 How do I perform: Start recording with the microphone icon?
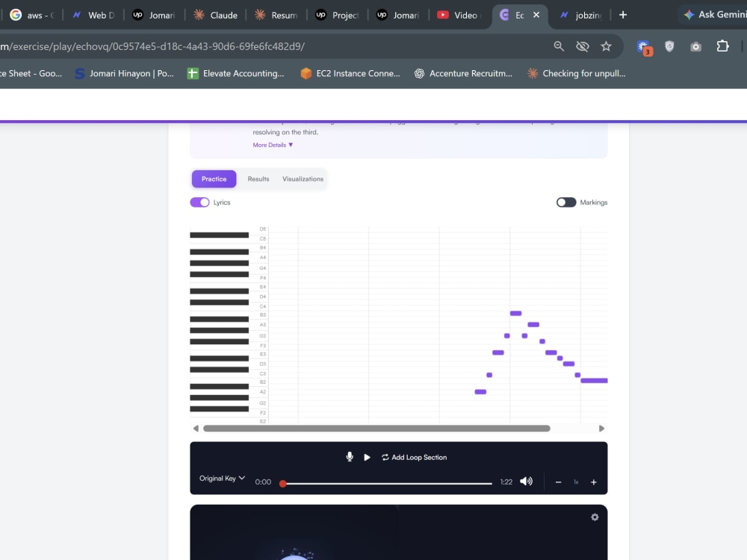point(349,457)
